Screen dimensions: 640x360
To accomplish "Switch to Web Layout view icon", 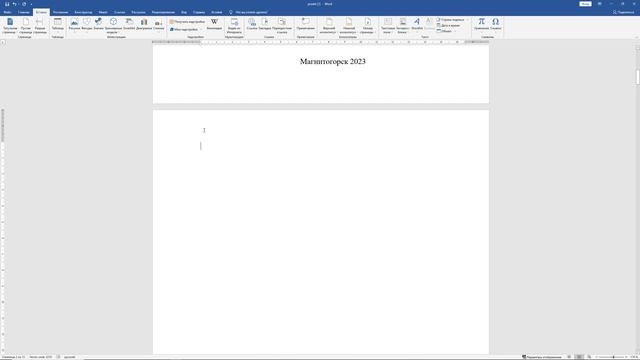I will (589, 357).
